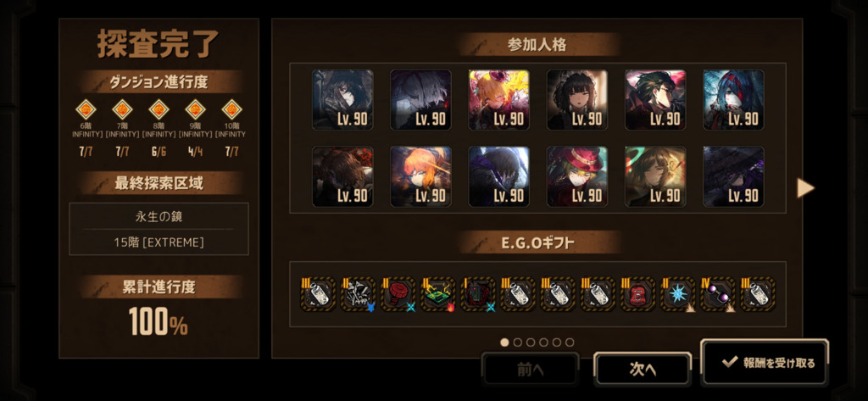Click the disabled 前へ button
The image size is (868, 401).
[531, 370]
